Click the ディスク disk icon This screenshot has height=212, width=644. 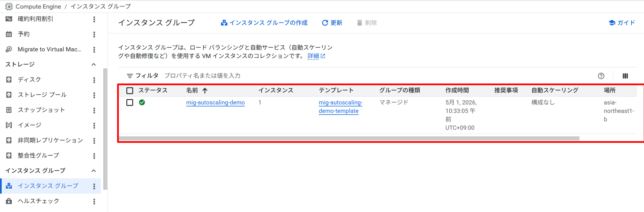click(x=9, y=80)
